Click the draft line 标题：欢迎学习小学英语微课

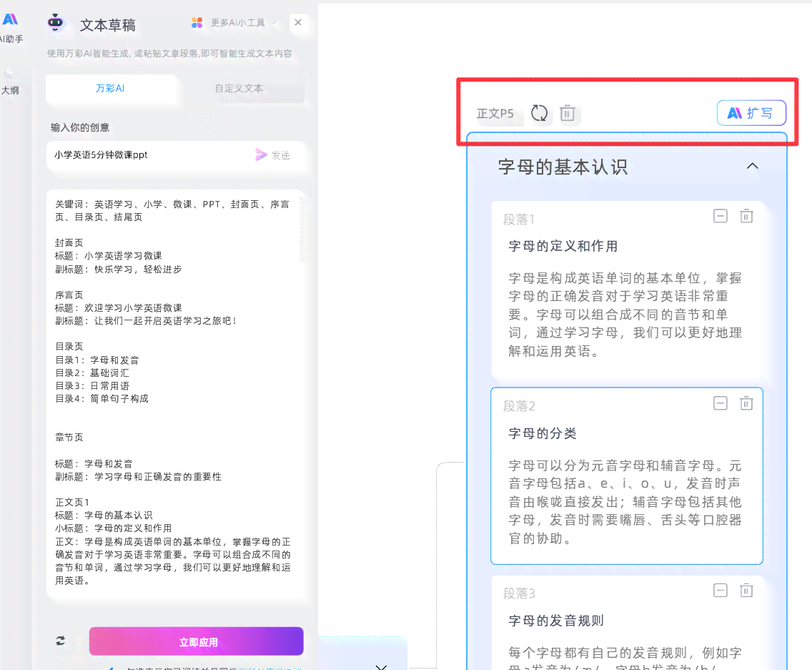[x=118, y=307]
